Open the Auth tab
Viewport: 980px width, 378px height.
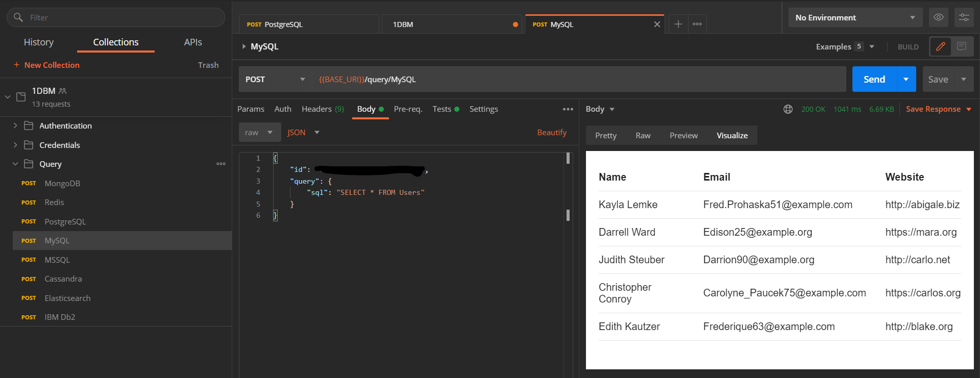click(283, 109)
